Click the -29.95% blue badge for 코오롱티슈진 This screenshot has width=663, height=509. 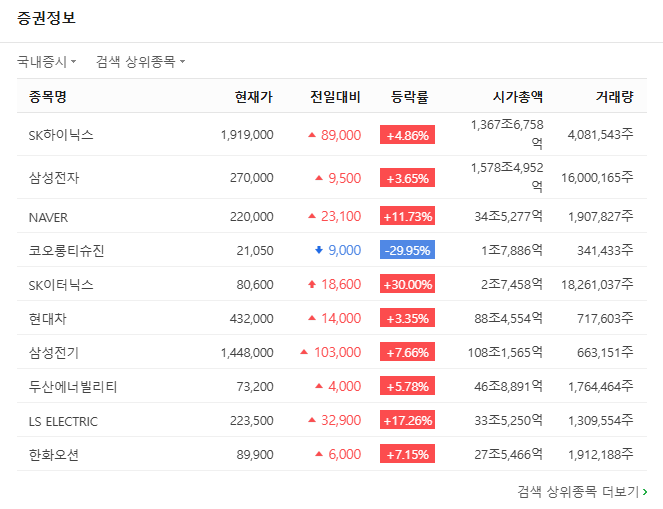[407, 250]
